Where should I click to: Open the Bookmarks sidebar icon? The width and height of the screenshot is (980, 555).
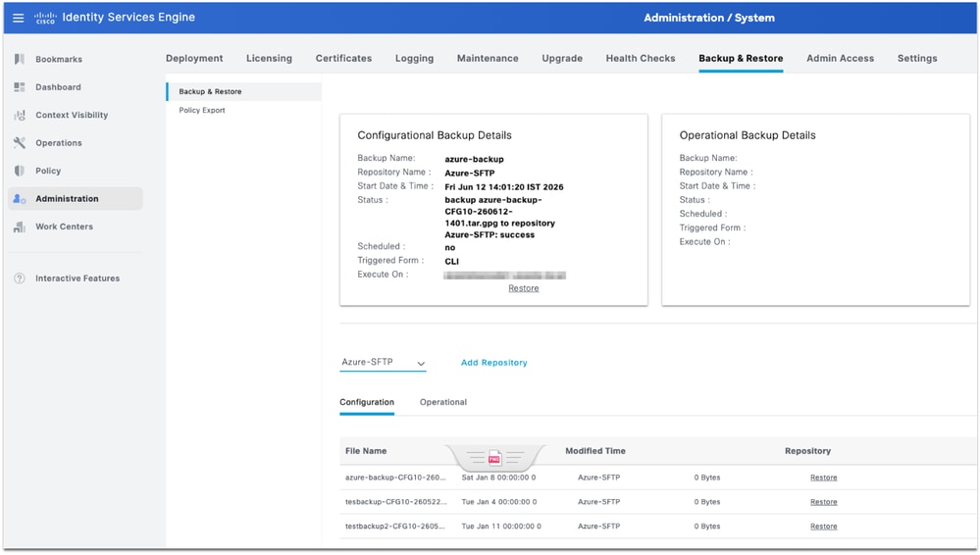(20, 59)
